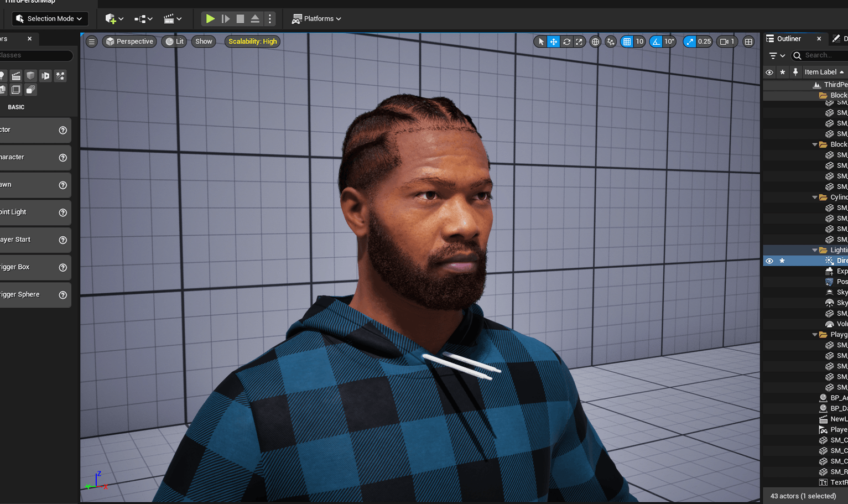Toggle scale snapping
This screenshot has width=848, height=504.
tap(690, 41)
